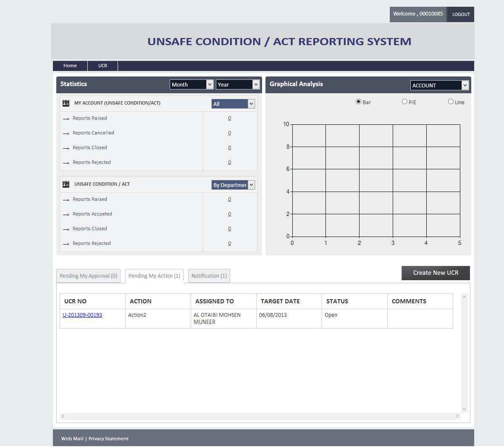Click the arrow icon beside Reports Accpeted
The height and width of the screenshot is (447, 504).
66,215
